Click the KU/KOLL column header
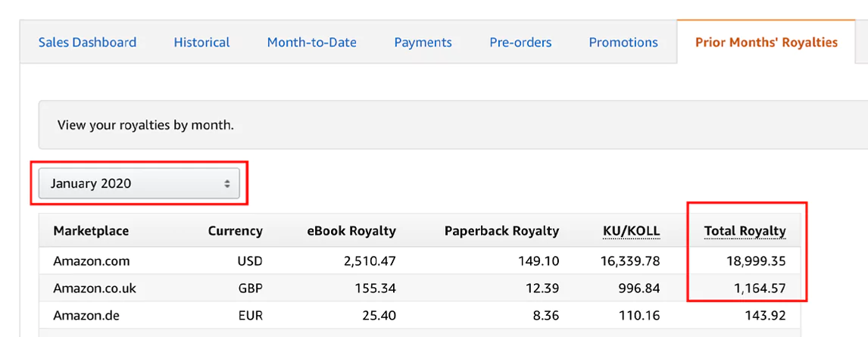 click(632, 231)
